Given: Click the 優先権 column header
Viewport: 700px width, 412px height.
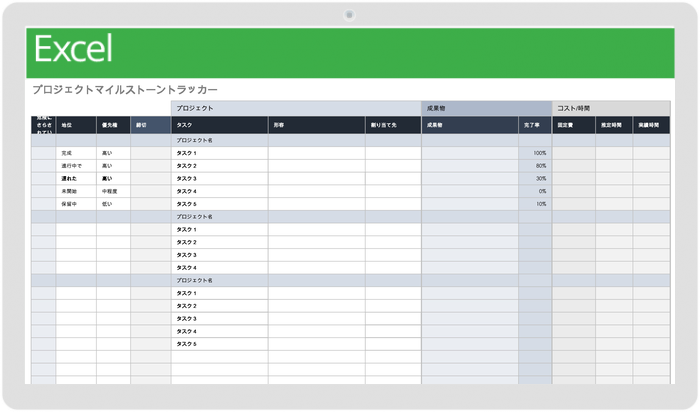Looking at the screenshot, I should click(x=113, y=125).
